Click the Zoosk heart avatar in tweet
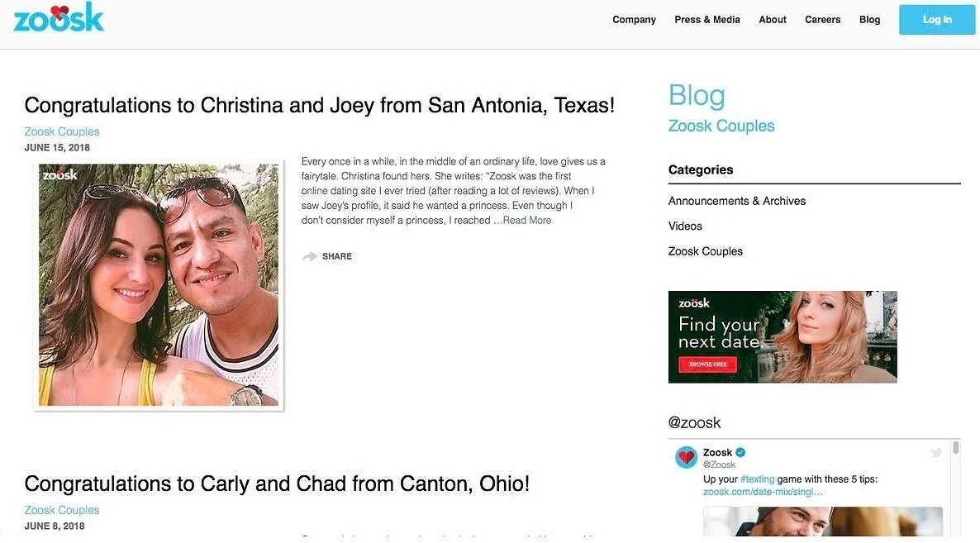 (687, 457)
